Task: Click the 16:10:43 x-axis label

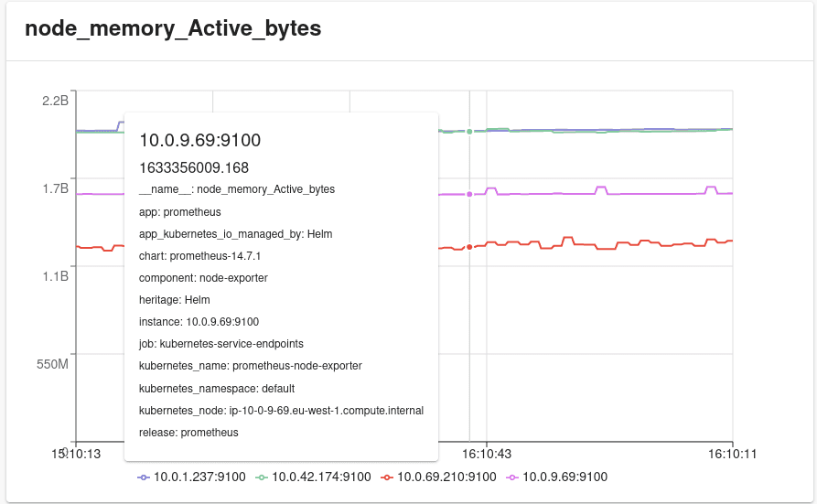Action: point(487,454)
